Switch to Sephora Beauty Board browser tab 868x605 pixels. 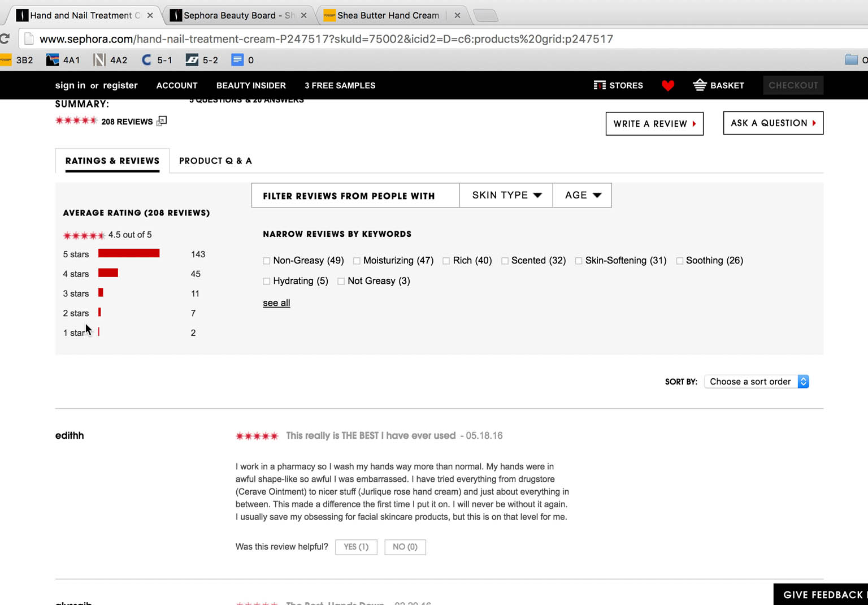point(237,15)
